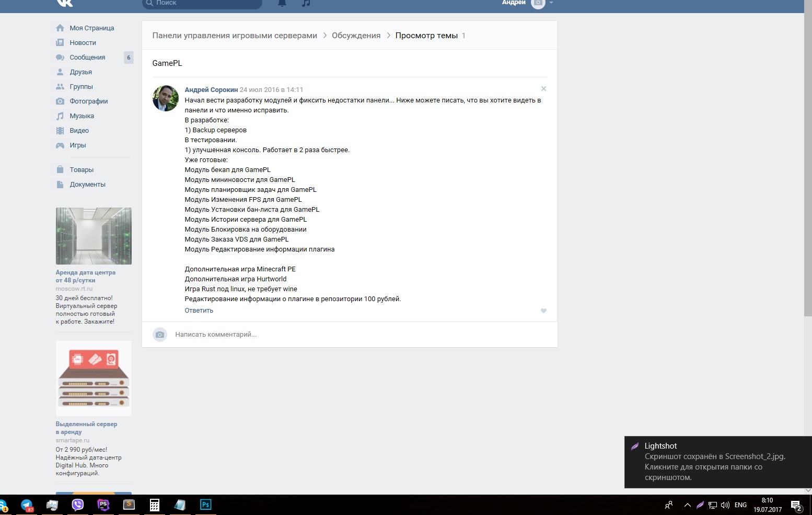Expand the Андрей profile menu arrow
The width and height of the screenshot is (812, 515).
point(551,3)
